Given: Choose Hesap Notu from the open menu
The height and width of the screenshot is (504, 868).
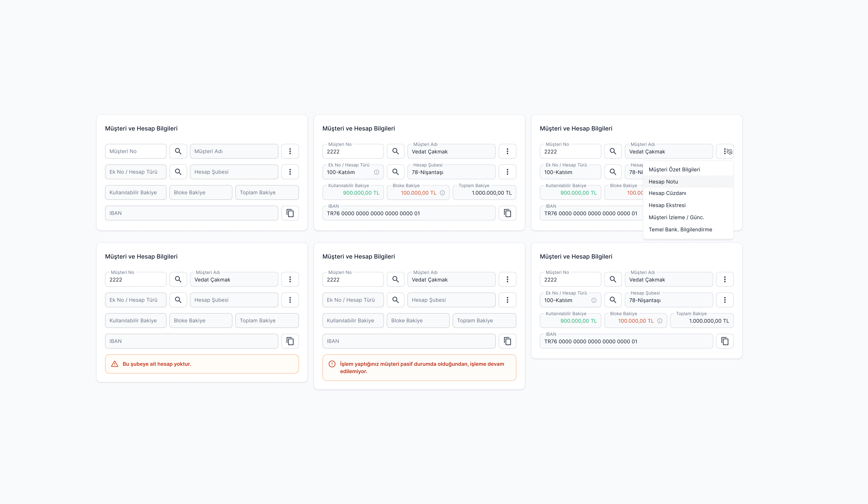Looking at the screenshot, I should (x=663, y=182).
